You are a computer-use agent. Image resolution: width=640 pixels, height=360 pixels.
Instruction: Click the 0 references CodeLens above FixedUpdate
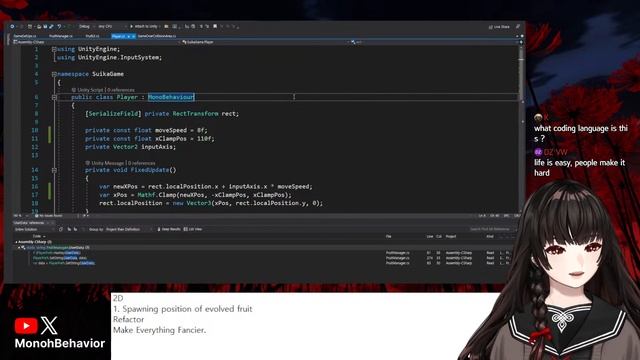(x=142, y=163)
